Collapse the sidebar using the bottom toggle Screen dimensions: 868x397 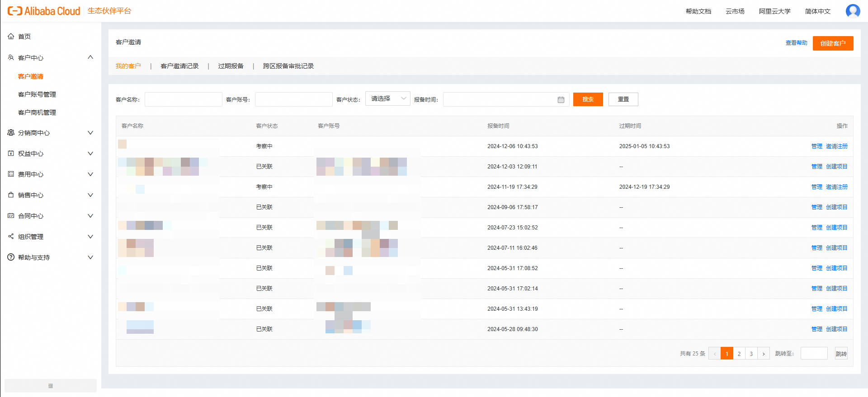[x=51, y=386]
